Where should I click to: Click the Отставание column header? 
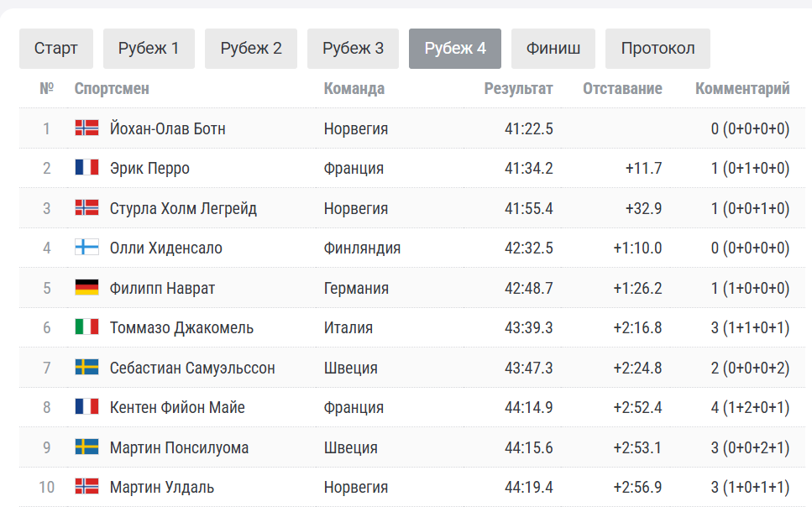pos(621,87)
